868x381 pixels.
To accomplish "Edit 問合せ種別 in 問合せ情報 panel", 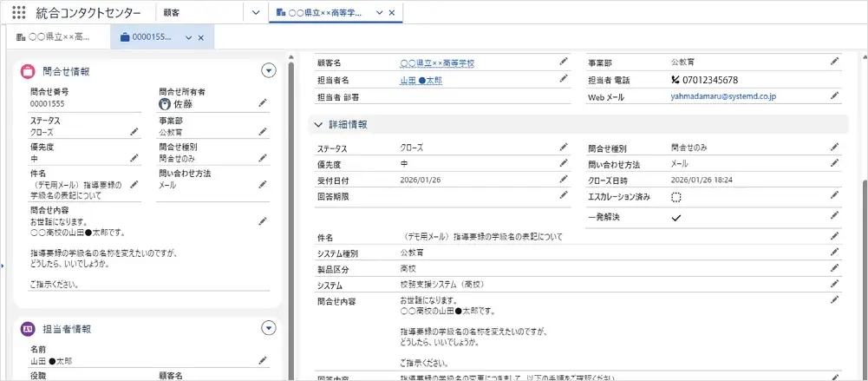I will pyautogui.click(x=263, y=158).
